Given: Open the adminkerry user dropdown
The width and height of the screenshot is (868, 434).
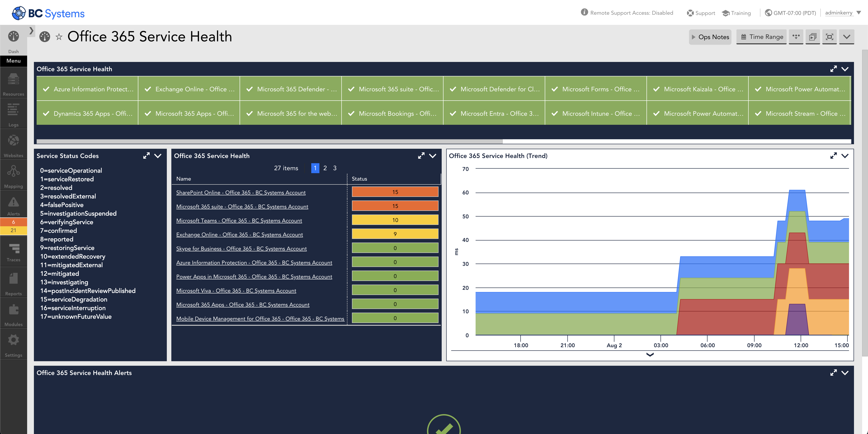Looking at the screenshot, I should (x=843, y=13).
